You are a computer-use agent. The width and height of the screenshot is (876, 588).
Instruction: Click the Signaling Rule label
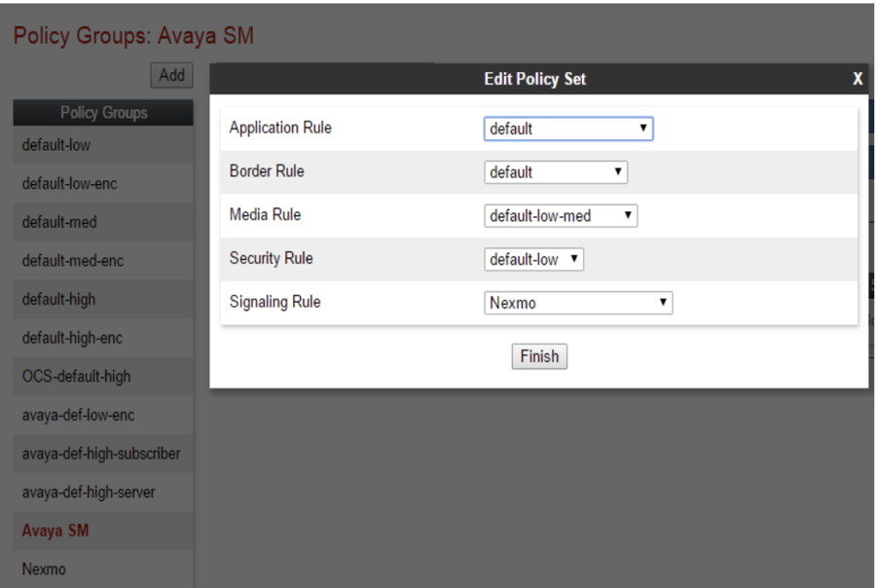click(274, 302)
